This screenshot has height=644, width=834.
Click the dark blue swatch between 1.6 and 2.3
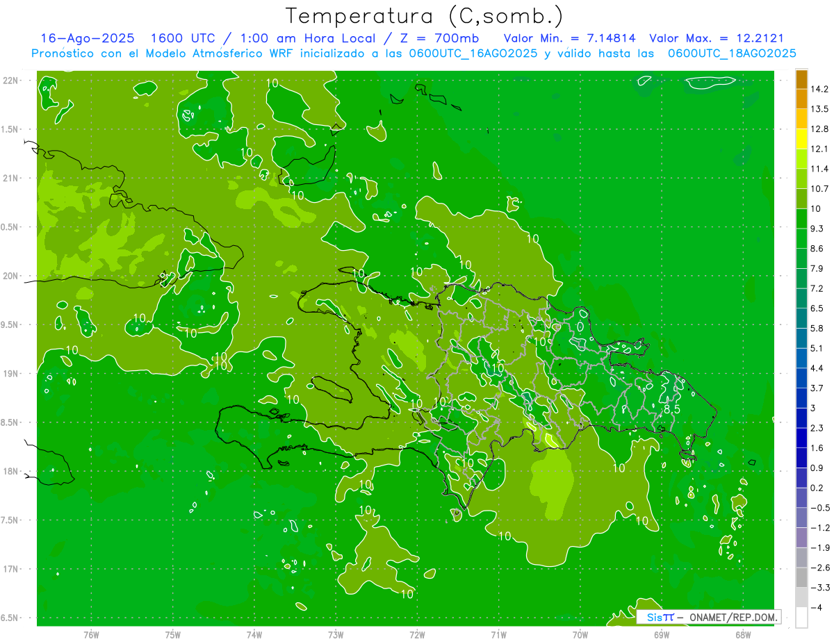[x=801, y=438]
